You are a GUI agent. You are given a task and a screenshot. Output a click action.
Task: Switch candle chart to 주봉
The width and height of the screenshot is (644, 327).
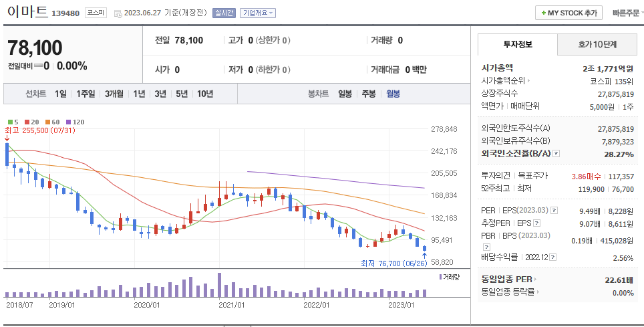(368, 94)
